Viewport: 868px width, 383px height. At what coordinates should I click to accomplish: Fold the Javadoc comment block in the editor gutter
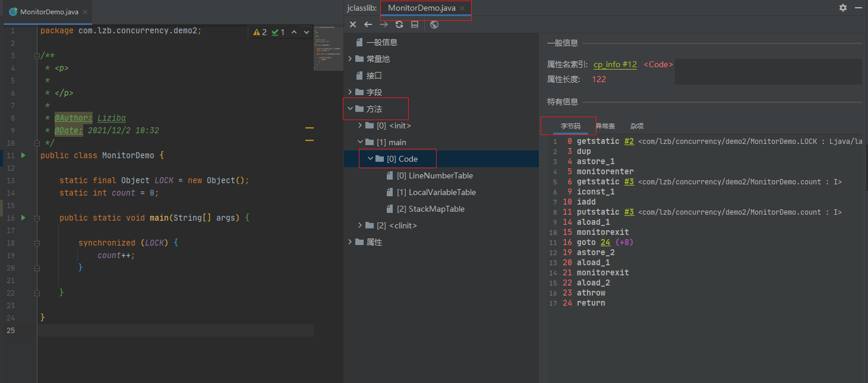pos(36,55)
